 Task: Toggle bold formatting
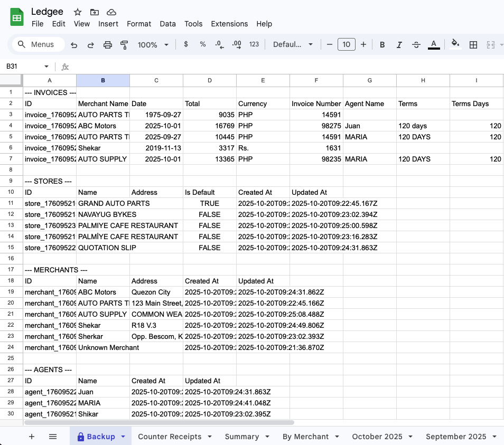coord(382,44)
